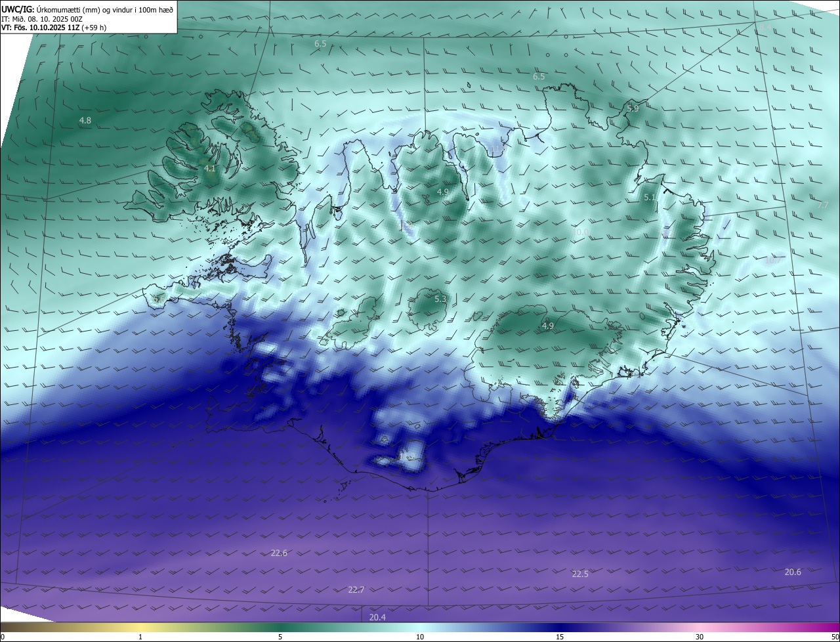Screen dimensions: 840x642
Task: Click the colour scale tick label 10
Action: coord(420,637)
